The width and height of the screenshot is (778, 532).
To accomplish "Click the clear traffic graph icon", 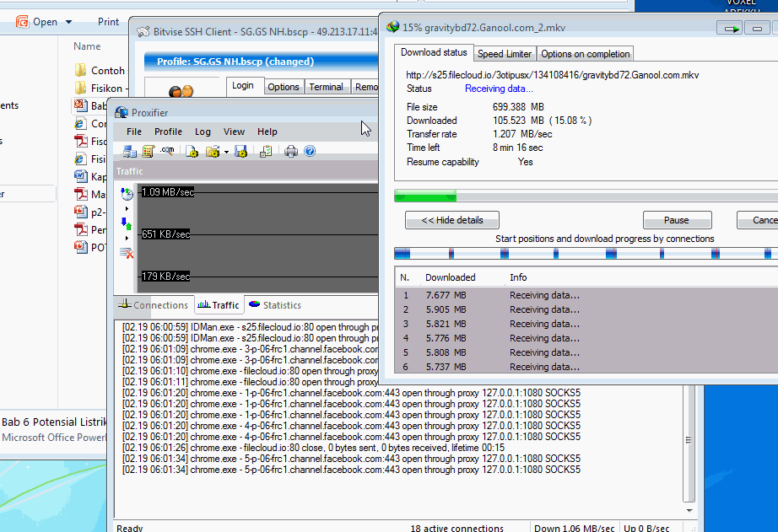I will (x=127, y=254).
